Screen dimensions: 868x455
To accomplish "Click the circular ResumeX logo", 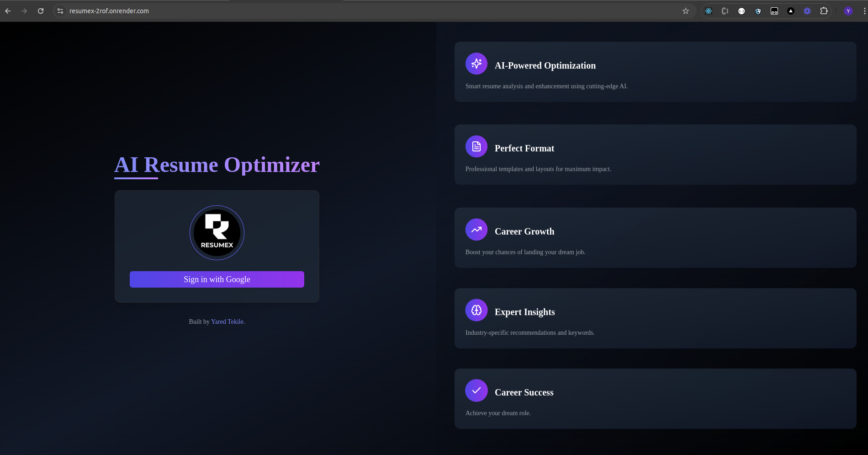I will pyautogui.click(x=217, y=232).
